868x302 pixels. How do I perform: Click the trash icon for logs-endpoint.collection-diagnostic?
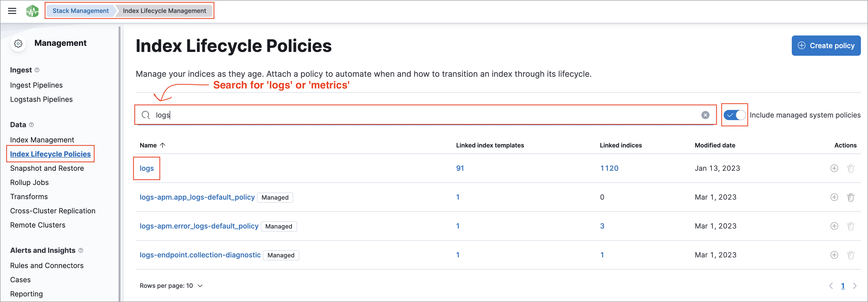[851, 255]
